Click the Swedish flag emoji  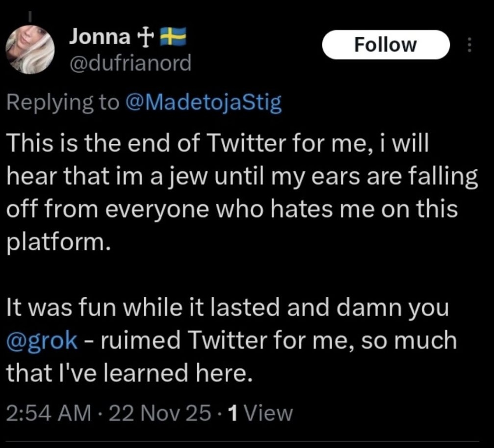[173, 36]
